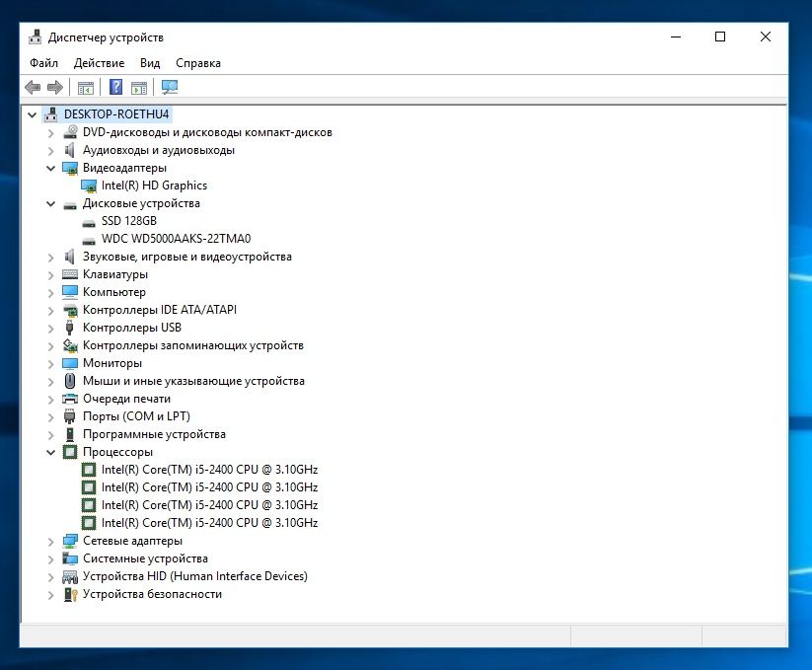The height and width of the screenshot is (670, 812).
Task: Select the Порты (COM и LPT) label
Action: [137, 416]
